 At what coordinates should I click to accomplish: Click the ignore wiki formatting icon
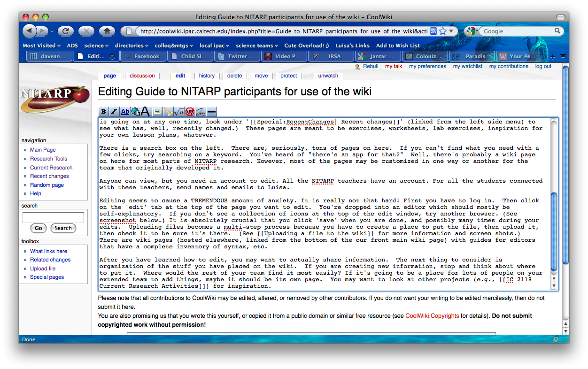pyautogui.click(x=190, y=112)
